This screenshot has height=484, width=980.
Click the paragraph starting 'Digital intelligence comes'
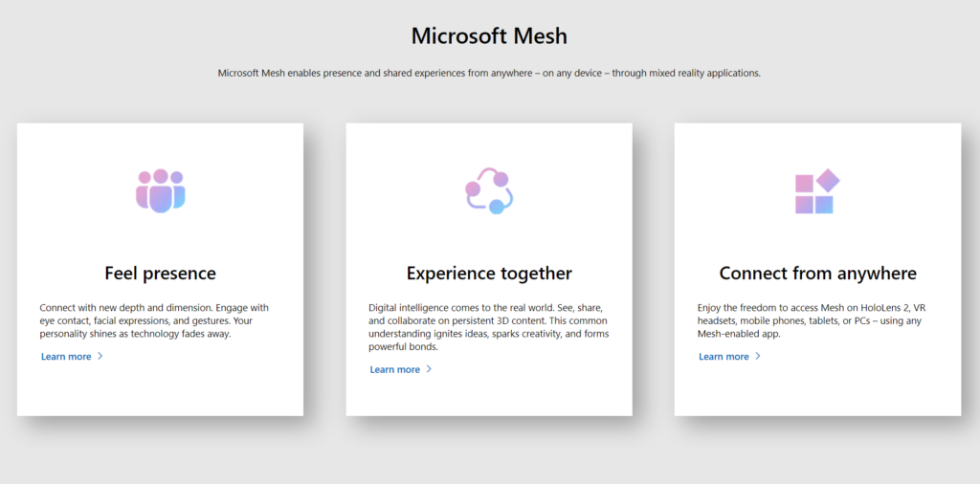pos(489,327)
